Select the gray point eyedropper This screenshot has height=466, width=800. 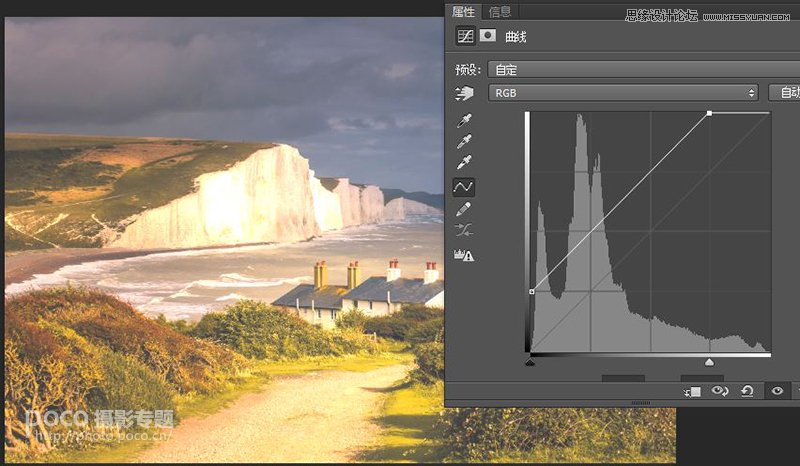coord(464,141)
